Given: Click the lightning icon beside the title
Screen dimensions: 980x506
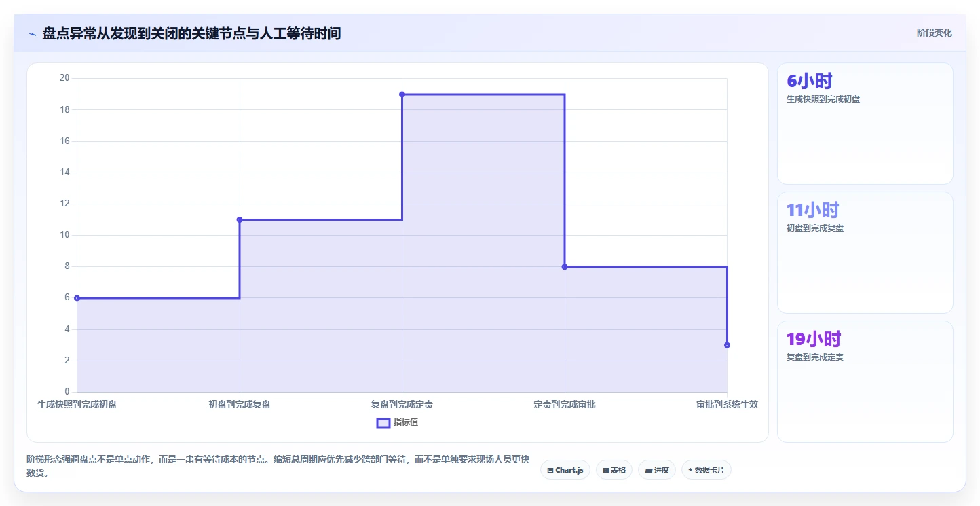Looking at the screenshot, I should (33, 33).
